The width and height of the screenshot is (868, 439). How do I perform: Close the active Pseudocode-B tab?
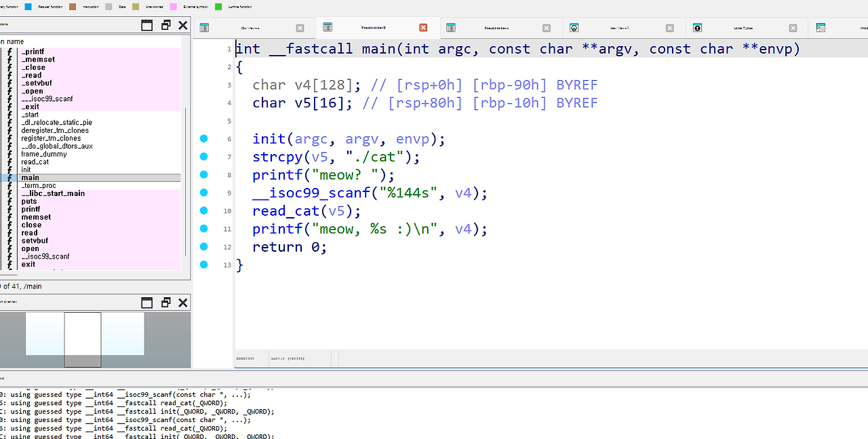click(x=423, y=28)
